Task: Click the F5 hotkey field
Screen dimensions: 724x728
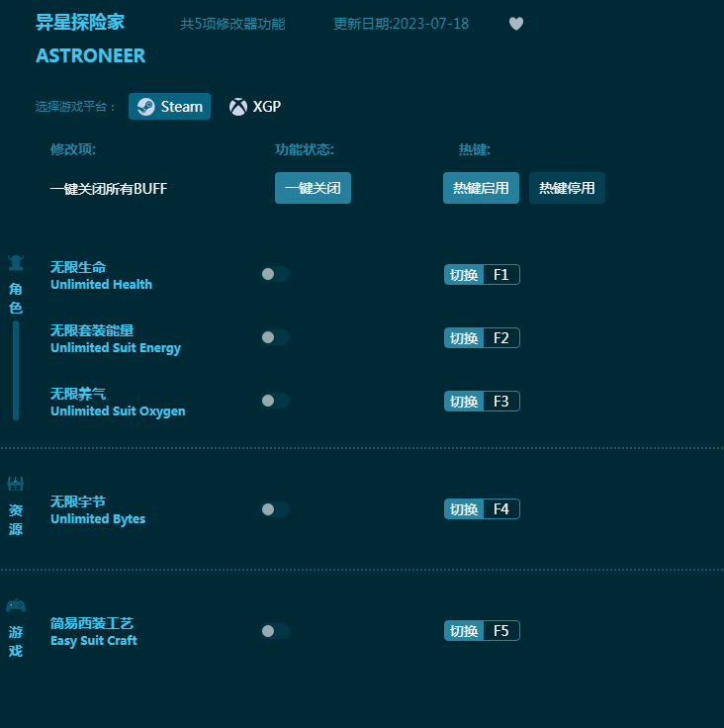Action: [501, 630]
